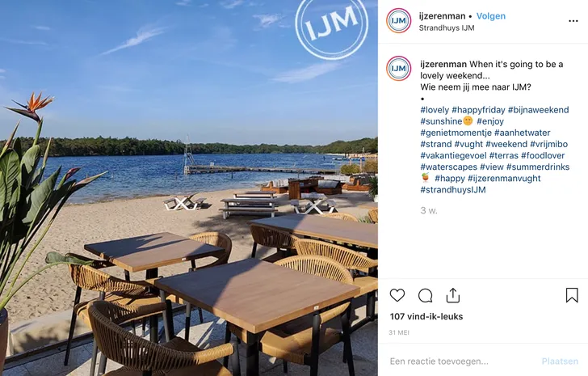588x376 pixels.
Task: Open the #strandhuysIJM hashtag
Action: tap(453, 190)
